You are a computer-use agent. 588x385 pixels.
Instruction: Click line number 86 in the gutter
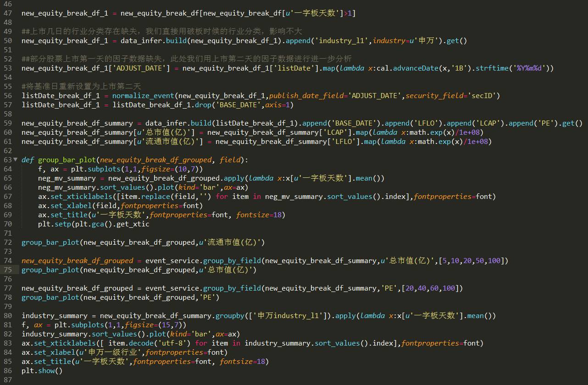tap(8, 371)
